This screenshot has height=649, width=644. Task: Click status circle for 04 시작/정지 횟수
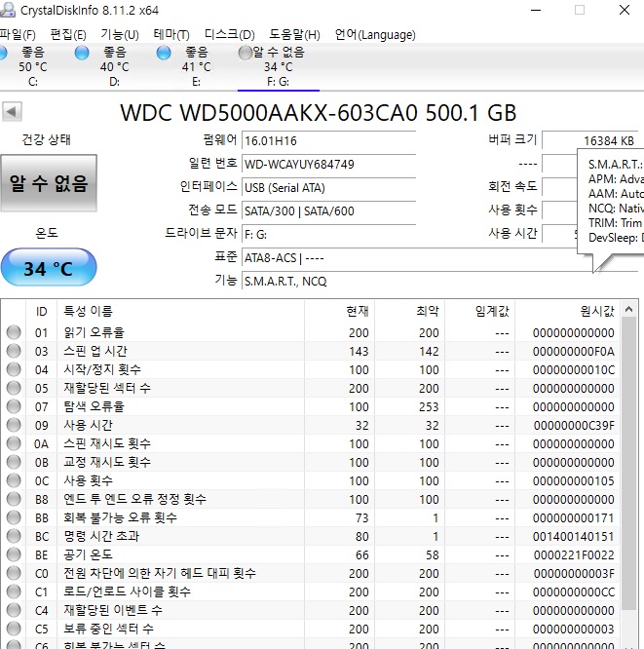pyautogui.click(x=14, y=369)
